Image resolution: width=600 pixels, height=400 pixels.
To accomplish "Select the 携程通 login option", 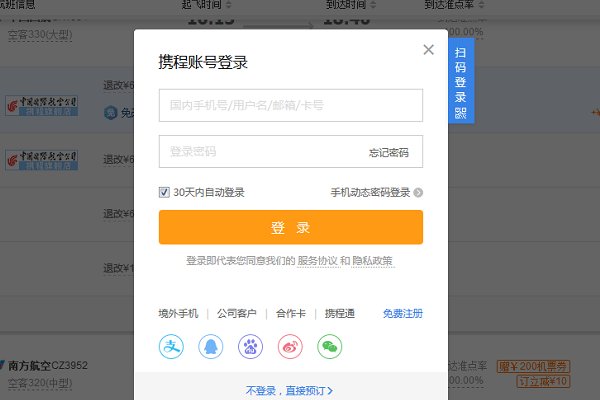I will (x=340, y=313).
